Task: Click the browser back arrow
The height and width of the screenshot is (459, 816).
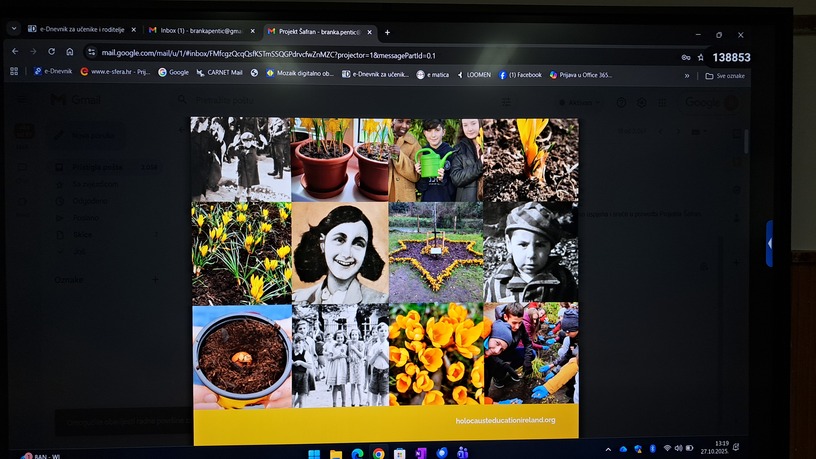Action: click(x=15, y=52)
